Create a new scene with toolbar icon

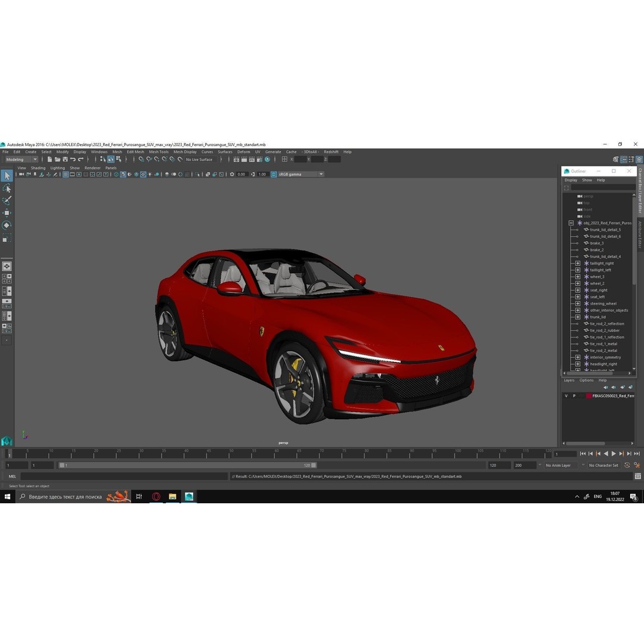pyautogui.click(x=49, y=159)
